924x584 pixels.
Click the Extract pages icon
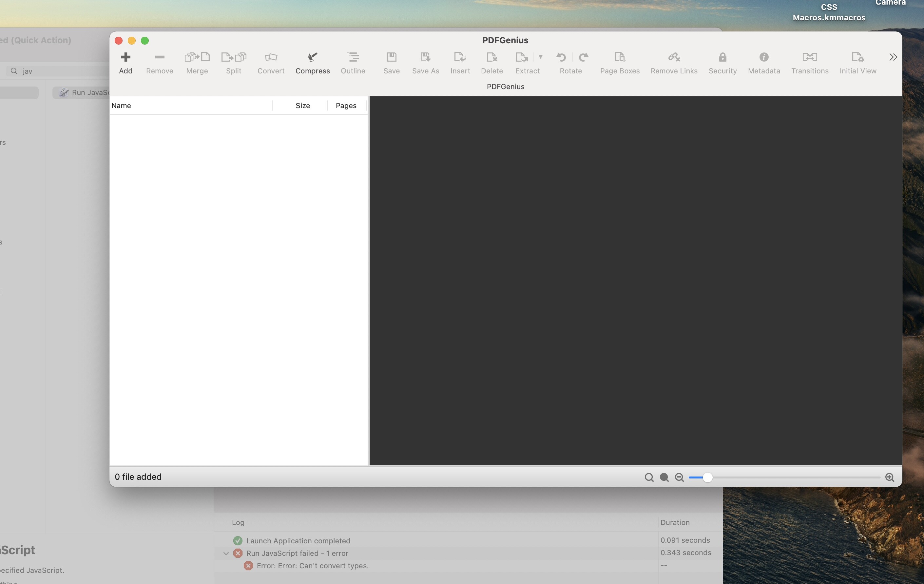pyautogui.click(x=522, y=58)
